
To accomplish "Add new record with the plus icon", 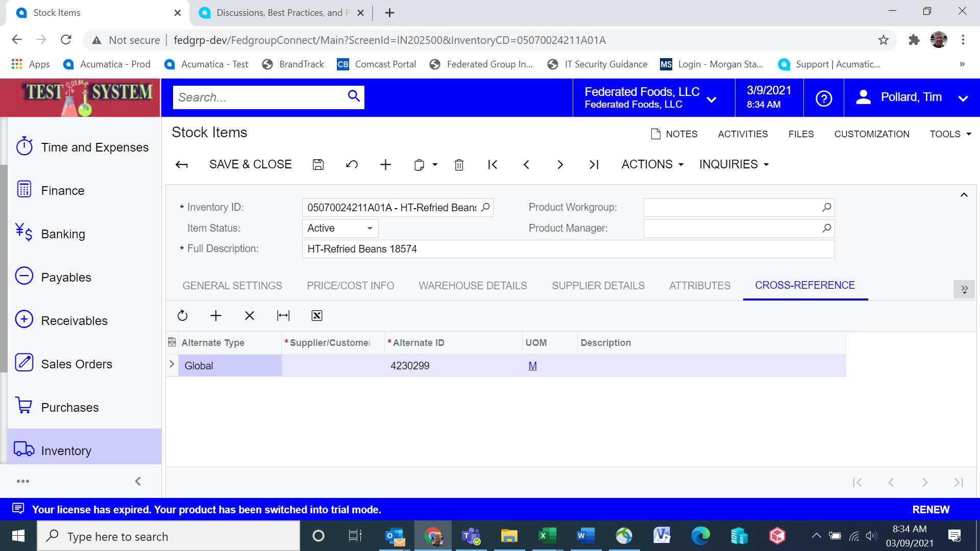I will click(x=385, y=164).
